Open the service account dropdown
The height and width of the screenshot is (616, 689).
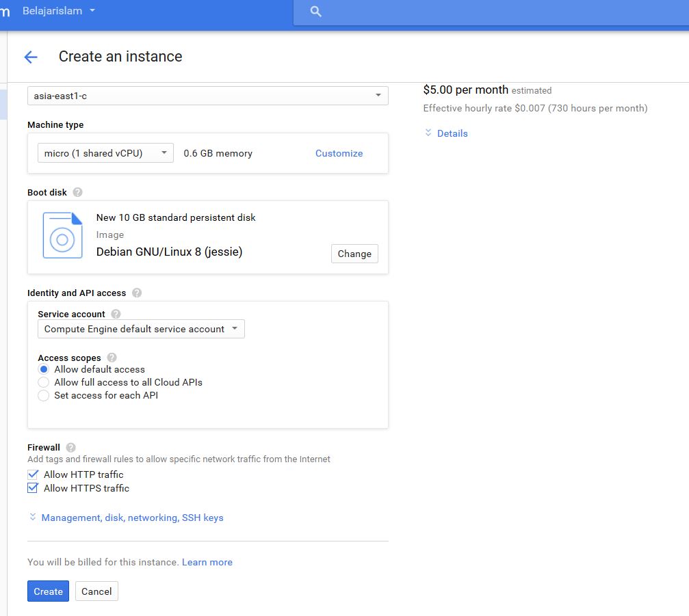236,328
